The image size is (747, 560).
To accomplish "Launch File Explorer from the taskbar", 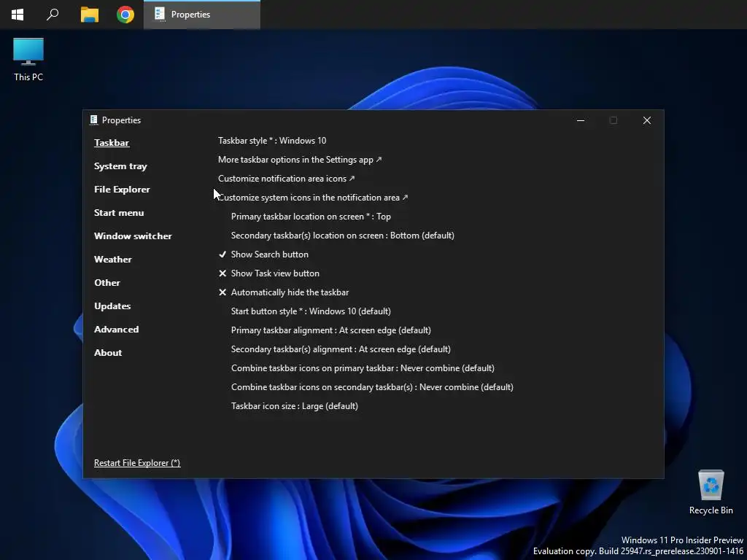I will pos(89,15).
